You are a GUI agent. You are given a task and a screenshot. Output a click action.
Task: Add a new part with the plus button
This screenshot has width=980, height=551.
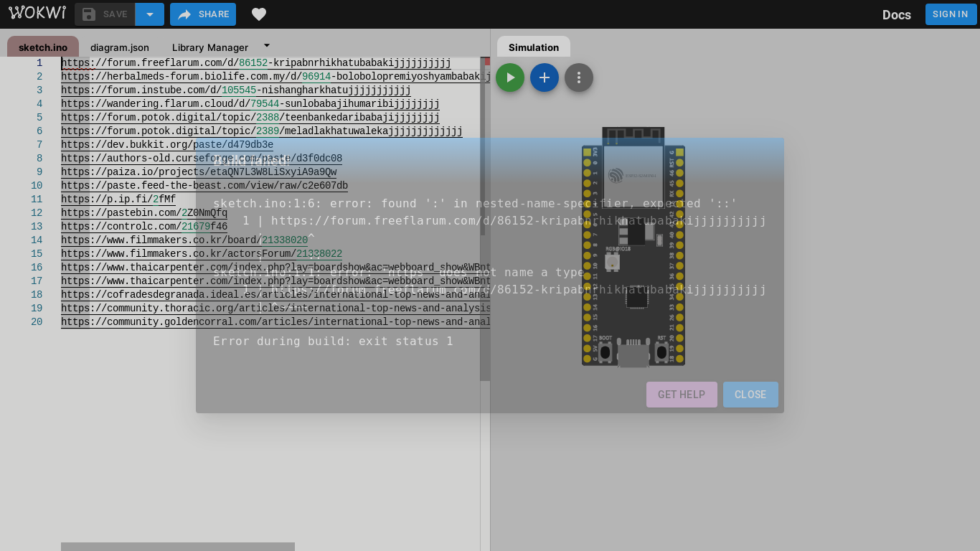click(x=545, y=77)
